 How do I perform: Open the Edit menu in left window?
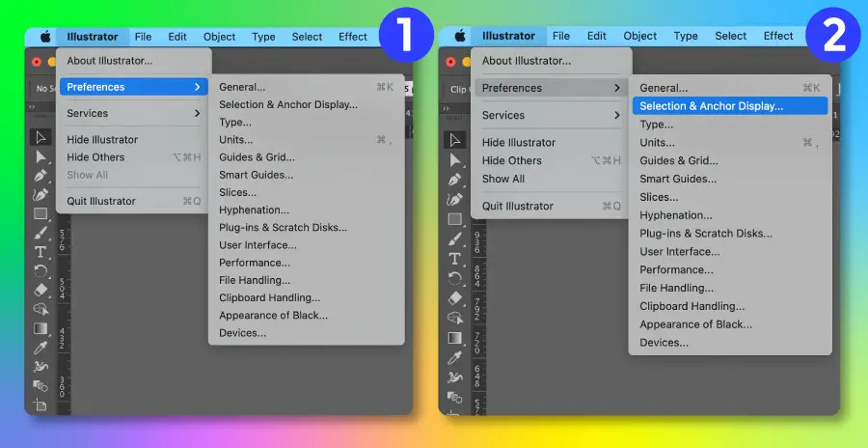tap(177, 37)
